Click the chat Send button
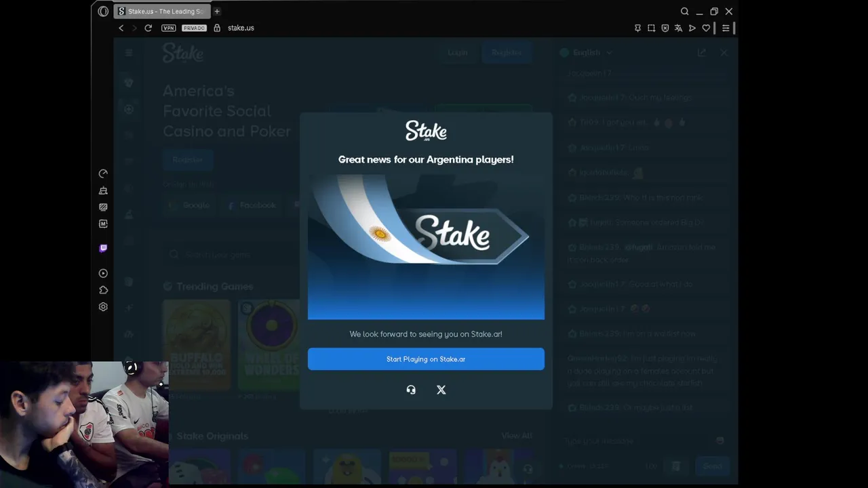Viewport: 868px width, 488px height. click(713, 466)
